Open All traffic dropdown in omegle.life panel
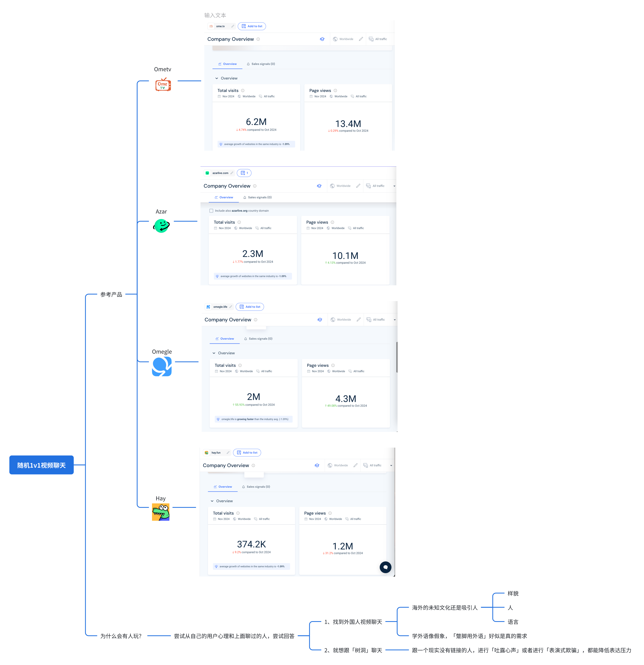The width and height of the screenshot is (644, 665). (394, 320)
